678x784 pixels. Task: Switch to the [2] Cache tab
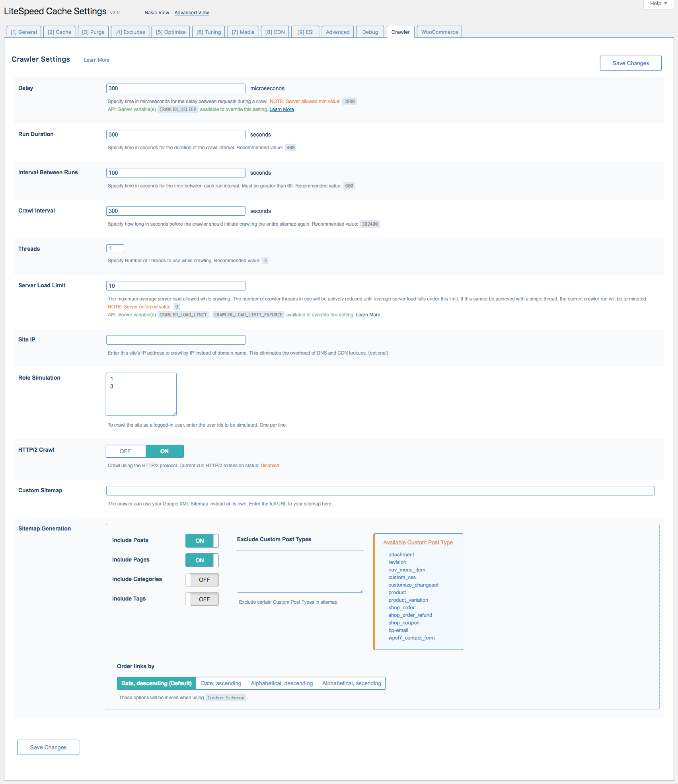[59, 32]
